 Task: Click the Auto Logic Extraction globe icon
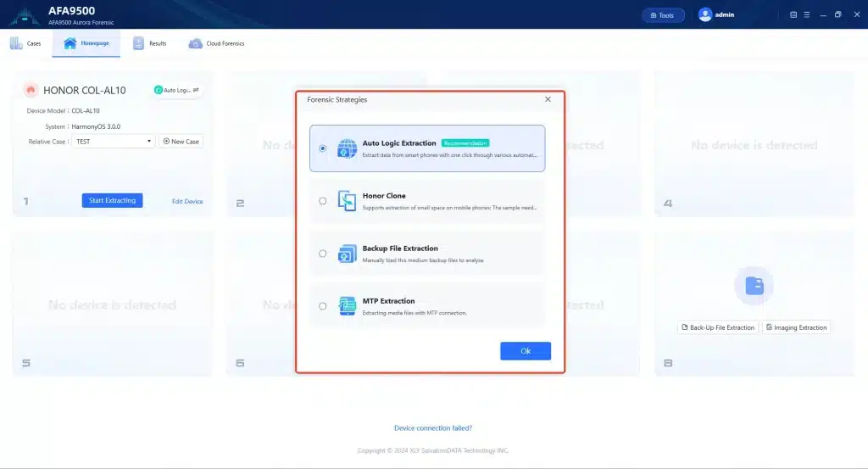[347, 148]
